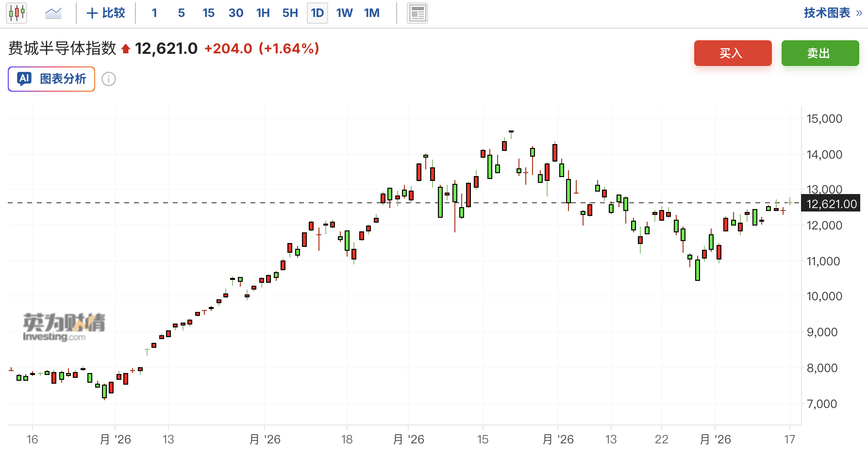
Task: Open the 技术图表 link
Action: (x=827, y=13)
